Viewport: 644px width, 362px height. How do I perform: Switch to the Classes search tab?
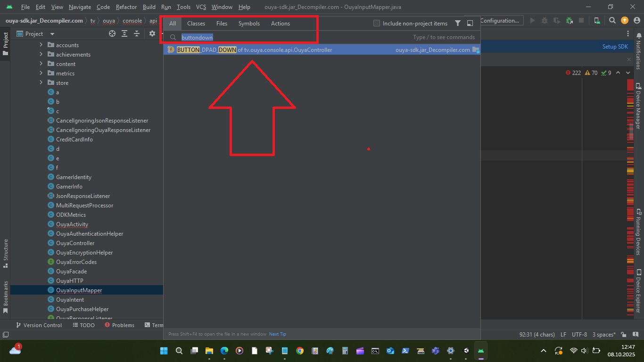point(196,24)
